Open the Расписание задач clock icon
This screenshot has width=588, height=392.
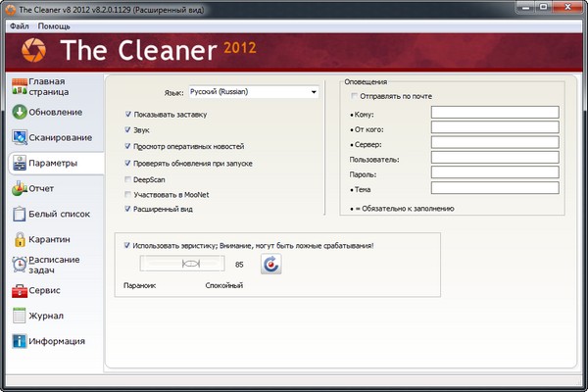[19, 265]
